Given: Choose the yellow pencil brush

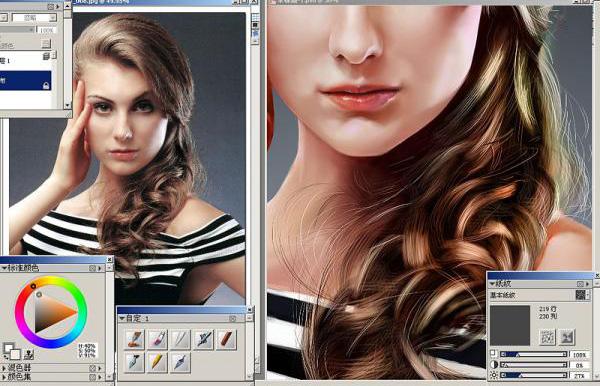Looking at the screenshot, I should [158, 362].
